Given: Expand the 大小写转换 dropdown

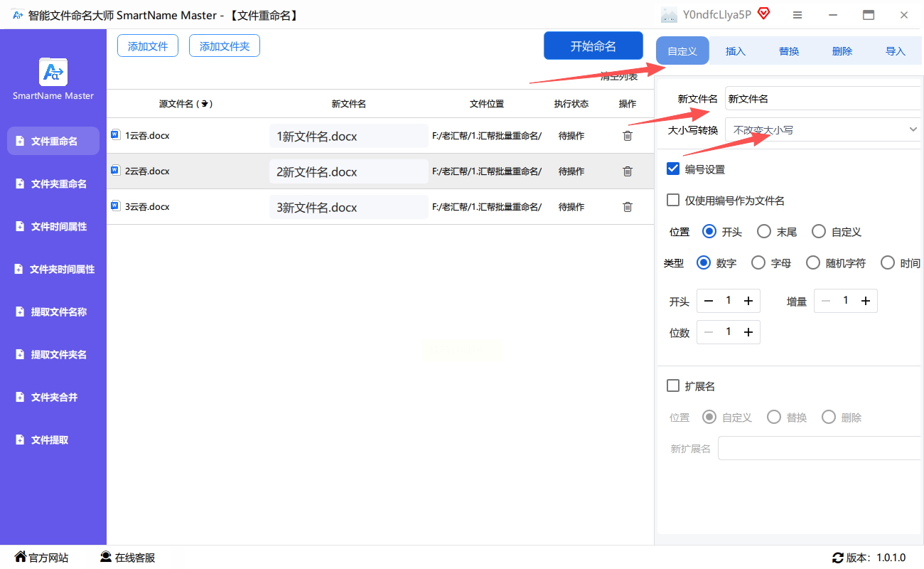Looking at the screenshot, I should 913,129.
